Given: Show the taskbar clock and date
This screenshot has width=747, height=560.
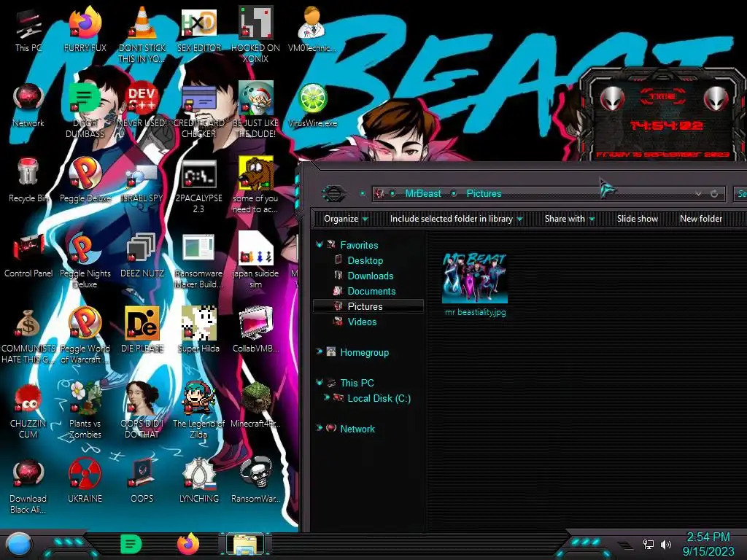Looking at the screenshot, I should coord(708,544).
